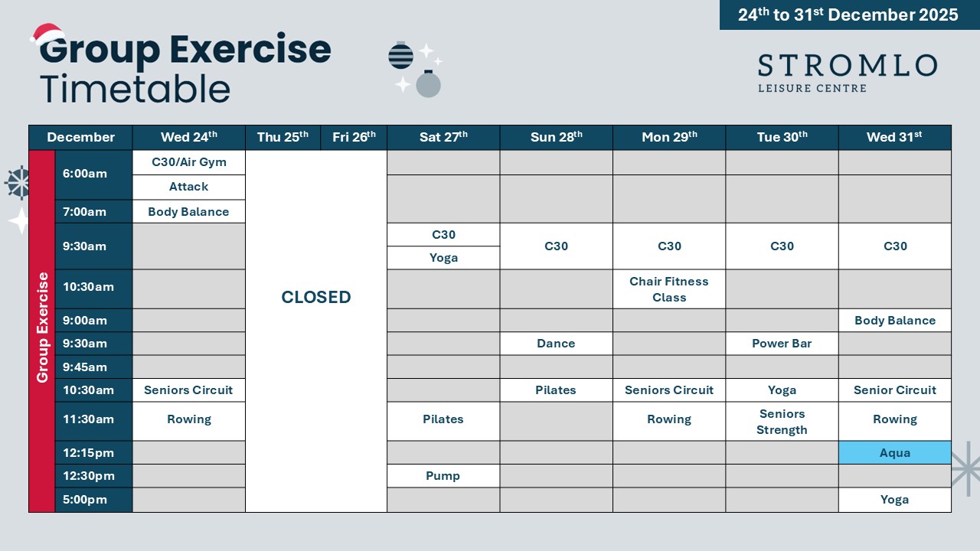Select the Sat 27th column header

(x=443, y=138)
